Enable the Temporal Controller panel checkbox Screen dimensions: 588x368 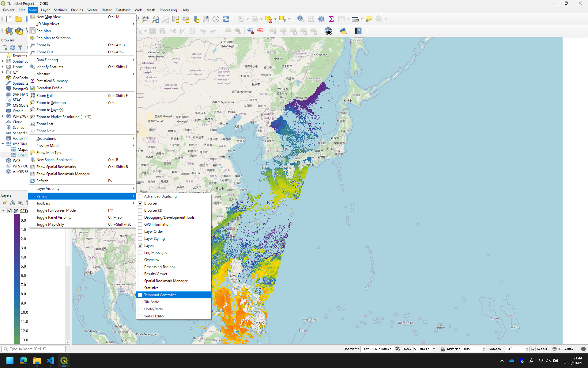click(x=140, y=295)
